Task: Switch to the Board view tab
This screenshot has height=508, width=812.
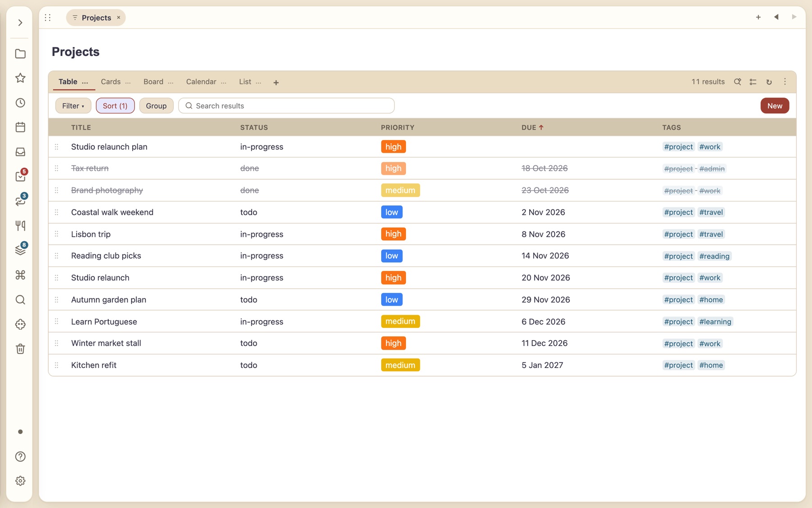Action: coord(153,82)
